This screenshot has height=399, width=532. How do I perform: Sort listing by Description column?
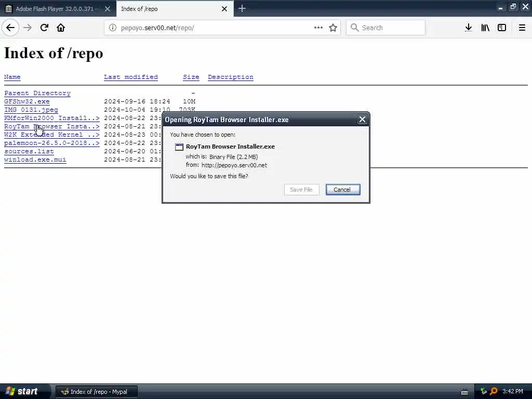(x=230, y=77)
